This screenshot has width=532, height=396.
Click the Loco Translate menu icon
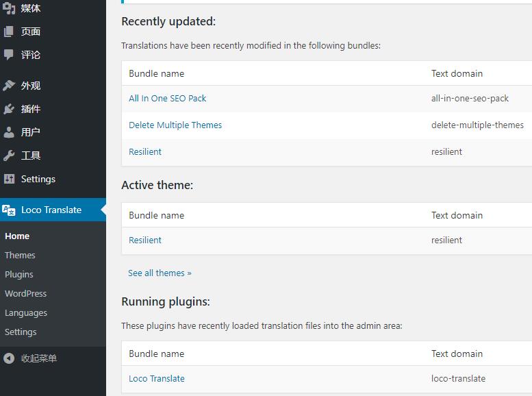pyautogui.click(x=9, y=210)
